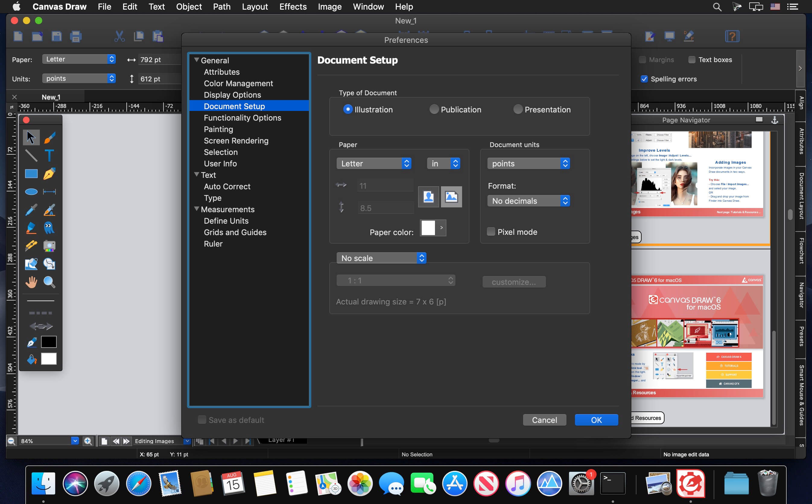Click the Cut scissors toolbar icon
Viewport: 812px width, 504px height.
click(119, 36)
